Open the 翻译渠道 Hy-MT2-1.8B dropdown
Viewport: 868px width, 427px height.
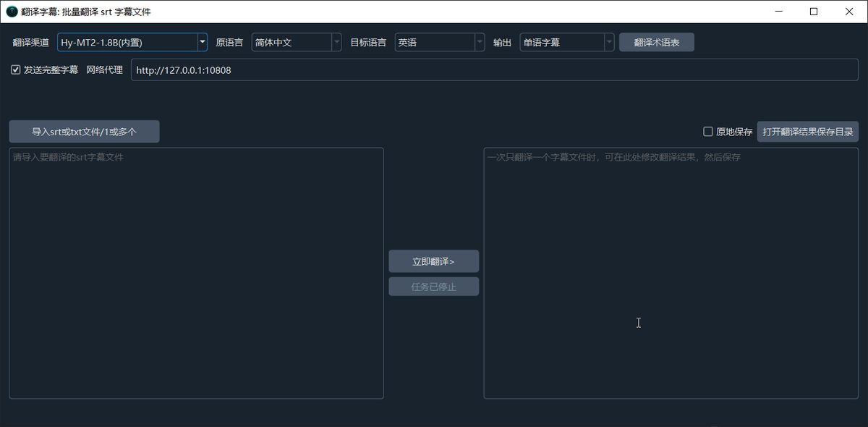tap(132, 43)
